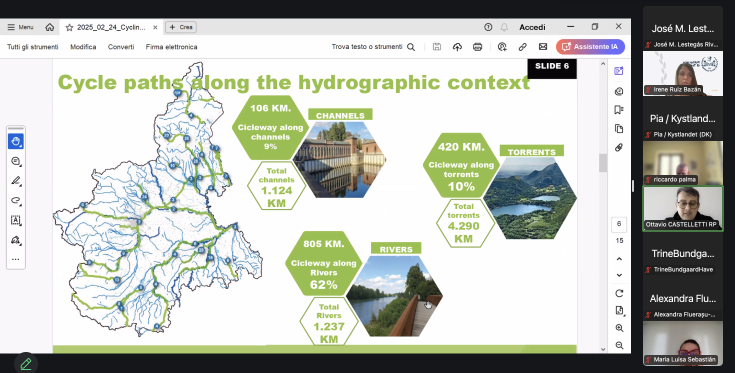Viewport: 735px width, 373px height.
Task: Click the copy link icon
Action: point(522,47)
